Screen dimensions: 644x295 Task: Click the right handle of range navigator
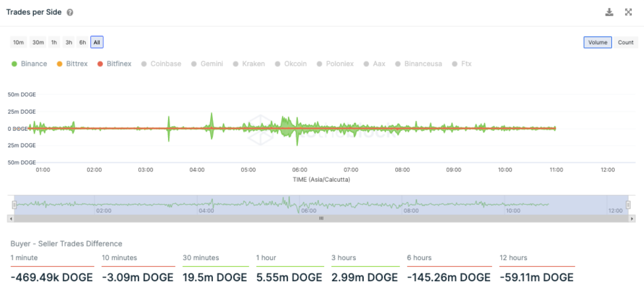pyautogui.click(x=628, y=205)
